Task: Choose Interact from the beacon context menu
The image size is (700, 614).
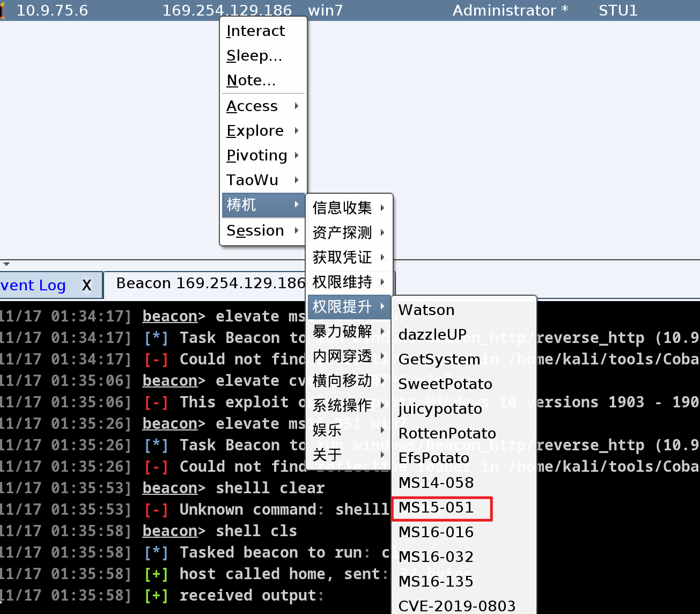Action: (x=263, y=31)
